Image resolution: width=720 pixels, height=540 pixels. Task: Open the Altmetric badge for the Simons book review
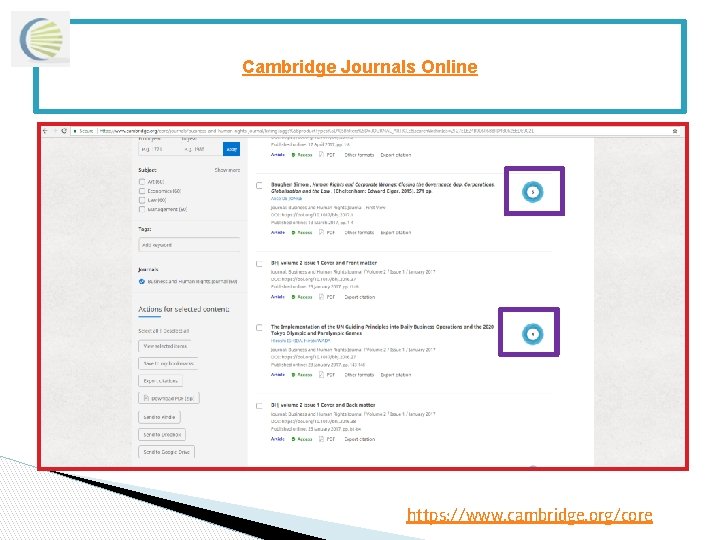tap(533, 192)
